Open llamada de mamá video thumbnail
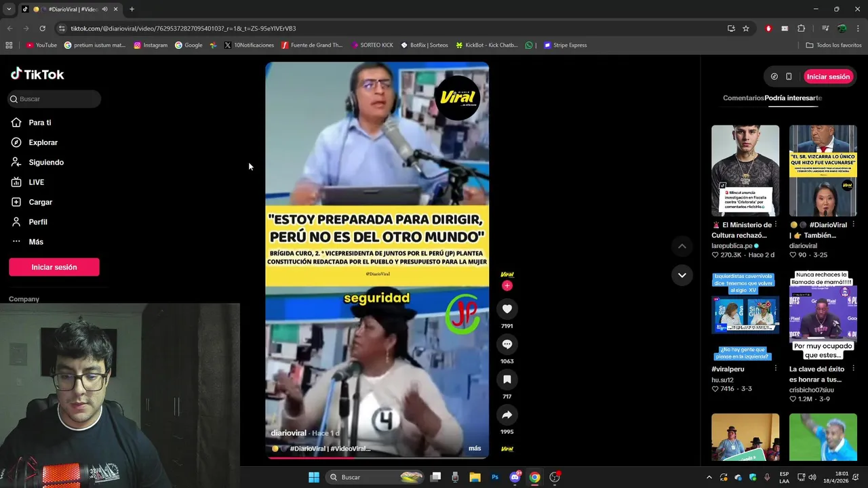 coord(823,315)
